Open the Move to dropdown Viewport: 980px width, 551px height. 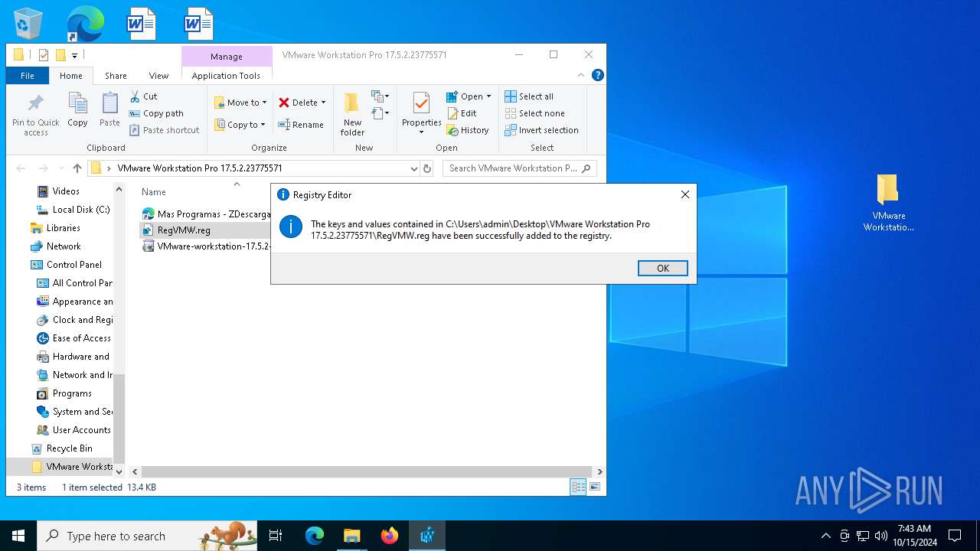coord(240,103)
